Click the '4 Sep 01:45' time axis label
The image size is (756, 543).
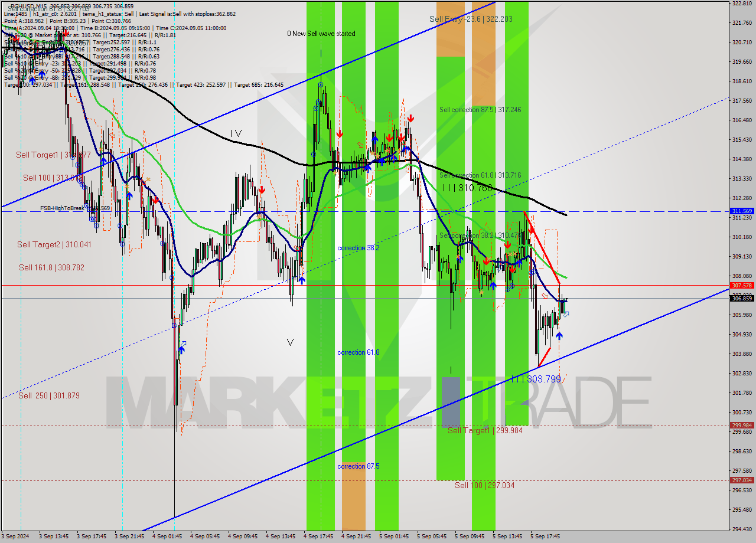point(167,537)
